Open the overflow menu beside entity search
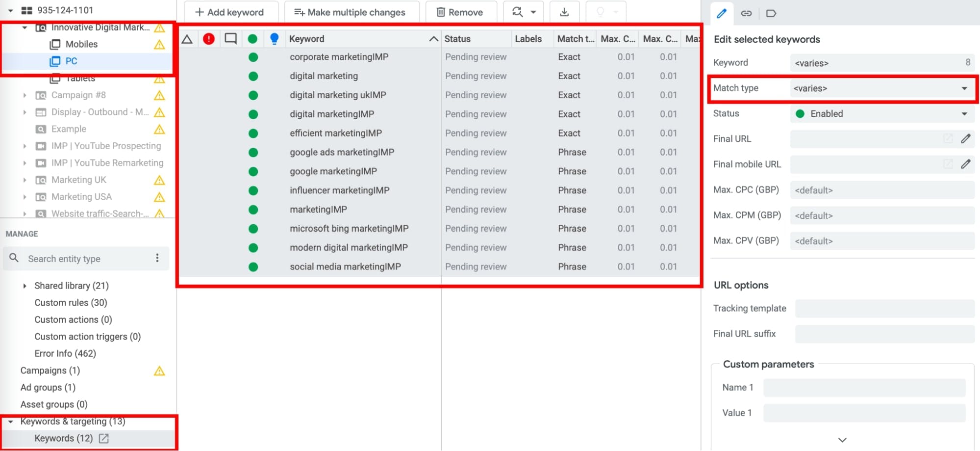 (157, 258)
